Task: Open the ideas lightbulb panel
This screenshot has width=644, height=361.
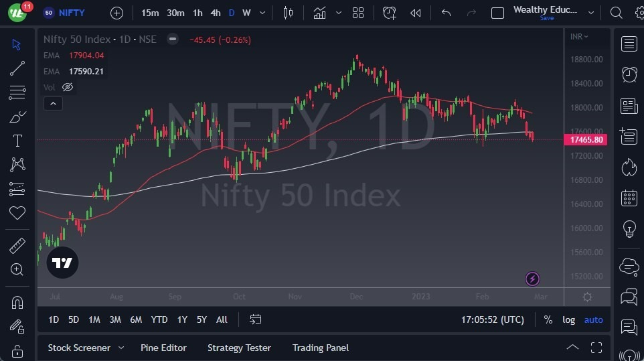Action: pyautogui.click(x=629, y=229)
